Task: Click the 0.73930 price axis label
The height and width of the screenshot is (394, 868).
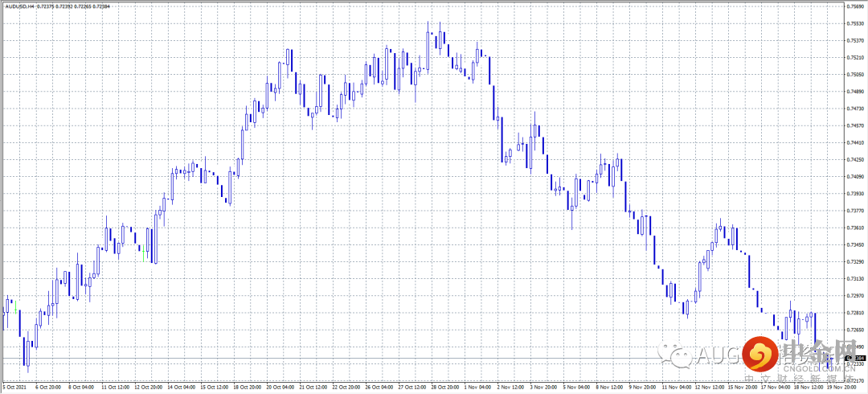Action: [856, 194]
